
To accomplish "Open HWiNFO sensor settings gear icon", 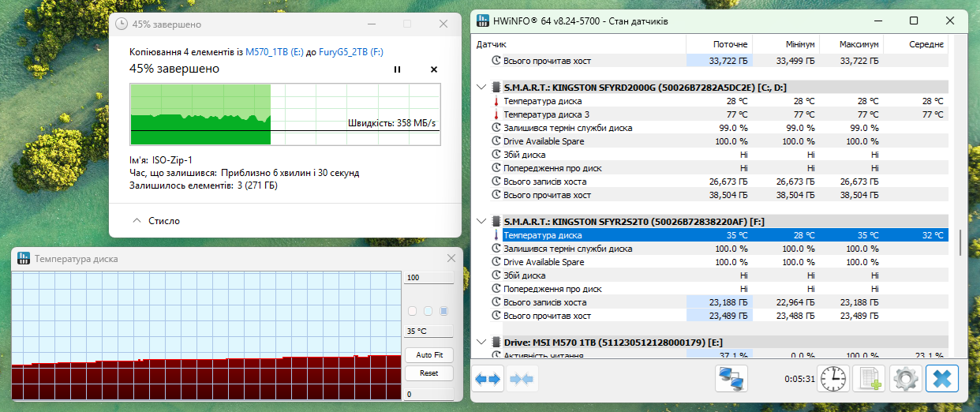I will click(905, 380).
